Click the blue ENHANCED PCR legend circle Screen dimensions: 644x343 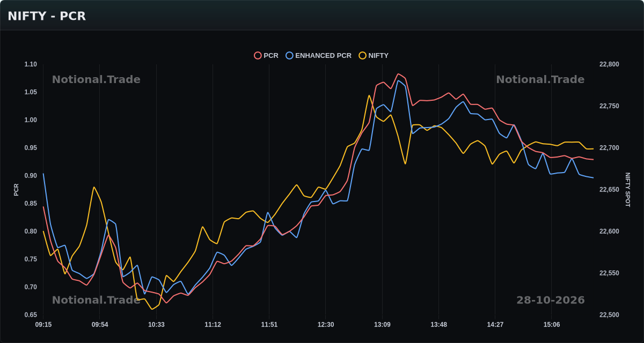tap(289, 55)
